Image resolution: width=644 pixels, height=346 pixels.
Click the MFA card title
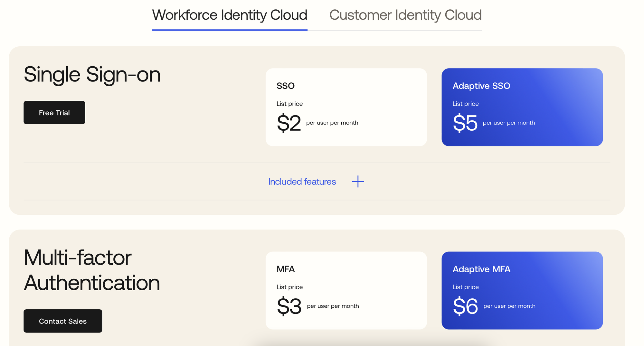click(x=286, y=269)
